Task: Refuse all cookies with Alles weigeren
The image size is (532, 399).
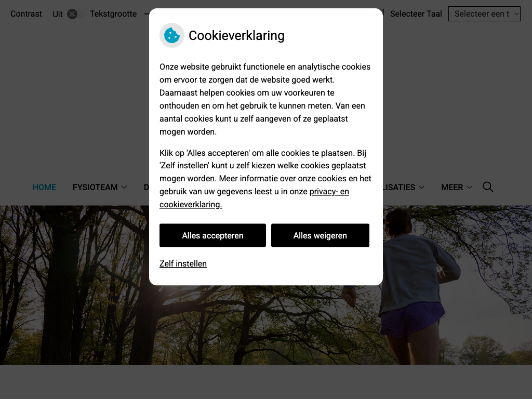Action: [x=320, y=235]
